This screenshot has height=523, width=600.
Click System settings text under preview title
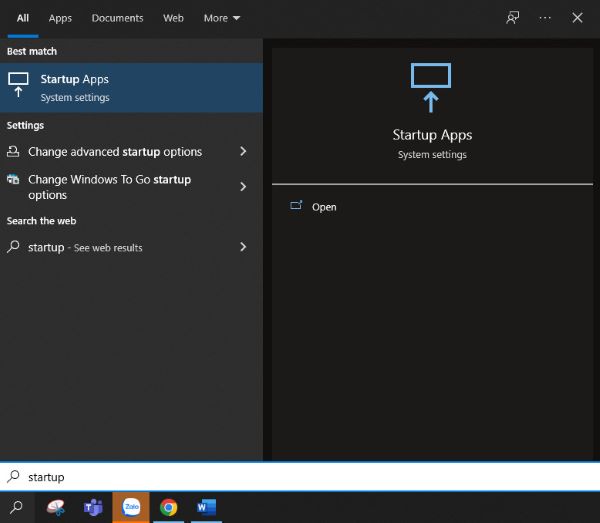[432, 155]
